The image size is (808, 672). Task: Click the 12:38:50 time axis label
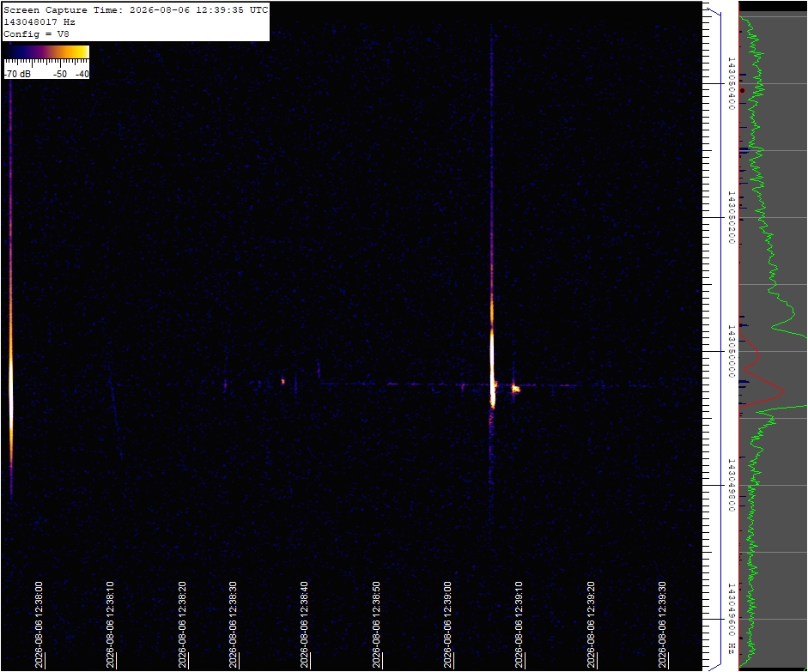pyautogui.click(x=376, y=625)
